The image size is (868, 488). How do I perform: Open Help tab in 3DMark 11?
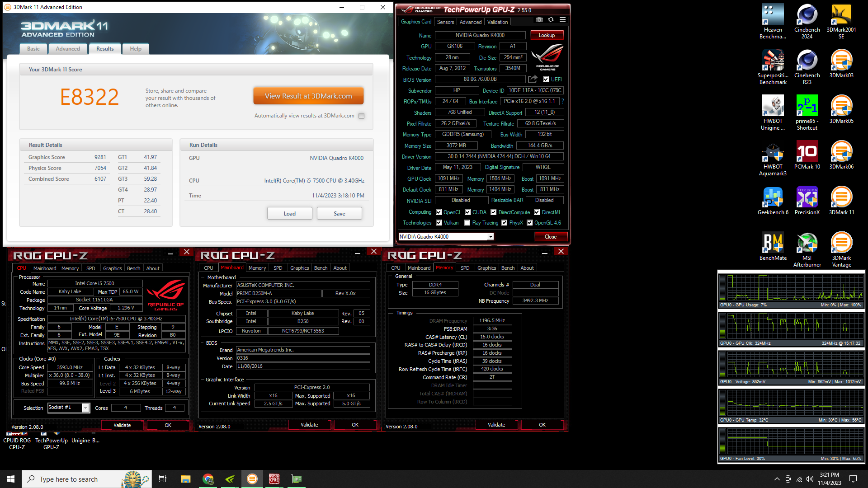(x=136, y=49)
